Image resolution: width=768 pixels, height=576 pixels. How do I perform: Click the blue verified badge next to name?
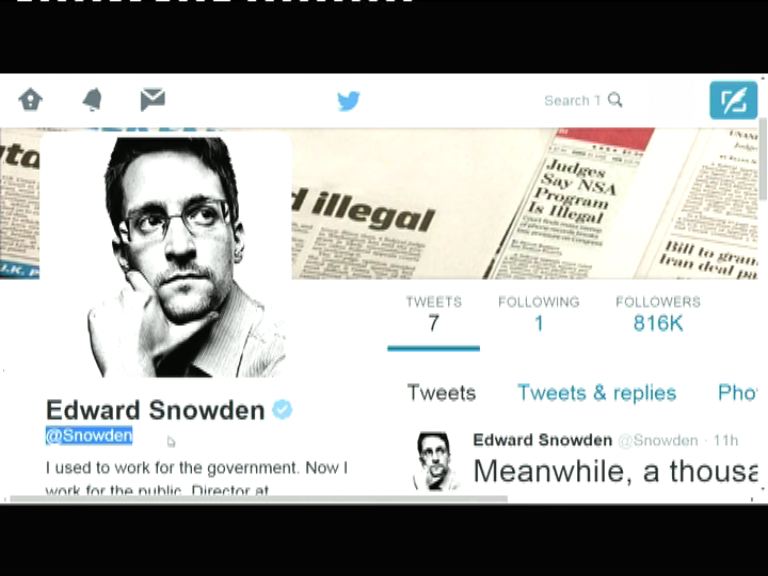click(x=282, y=409)
